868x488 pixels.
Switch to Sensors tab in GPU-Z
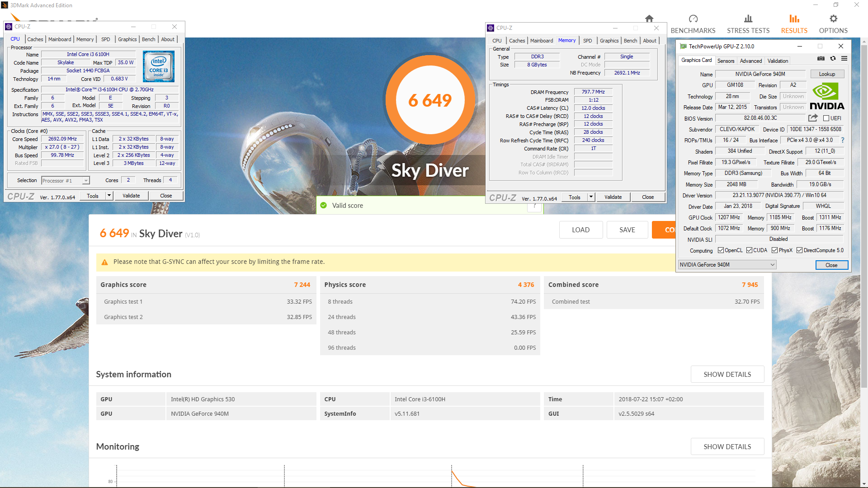tap(726, 61)
